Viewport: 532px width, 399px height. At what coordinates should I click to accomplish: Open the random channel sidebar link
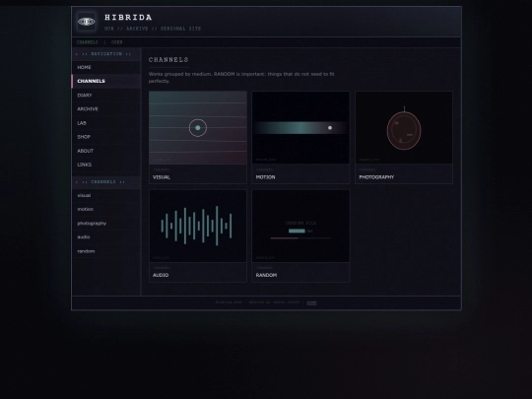coord(106,251)
